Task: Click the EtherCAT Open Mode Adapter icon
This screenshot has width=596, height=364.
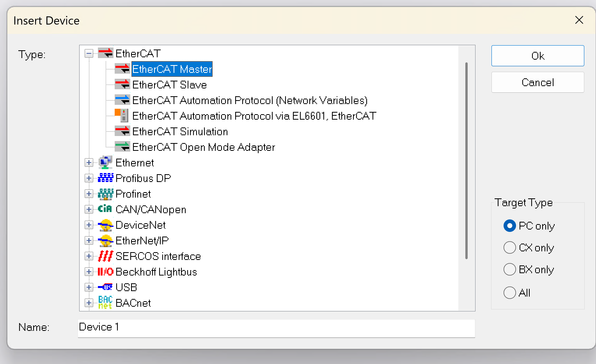Action: coord(122,147)
